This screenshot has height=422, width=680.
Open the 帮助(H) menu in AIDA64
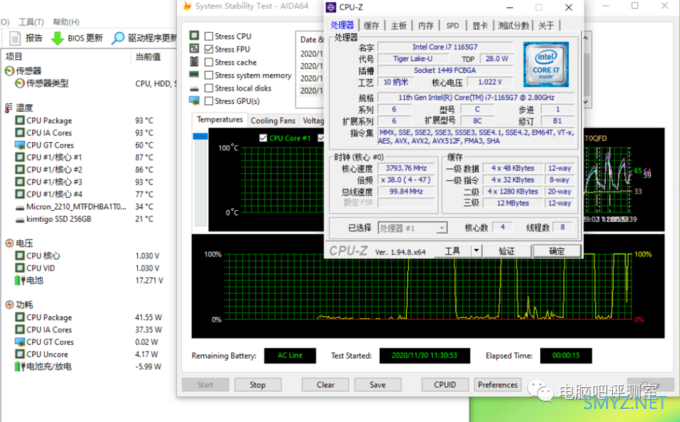66,22
